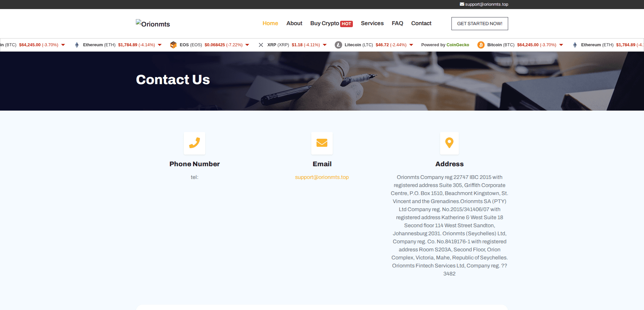Image resolution: width=644 pixels, height=310 pixels.
Task: Click the yellow email envelope card icon
Action: 322,143
